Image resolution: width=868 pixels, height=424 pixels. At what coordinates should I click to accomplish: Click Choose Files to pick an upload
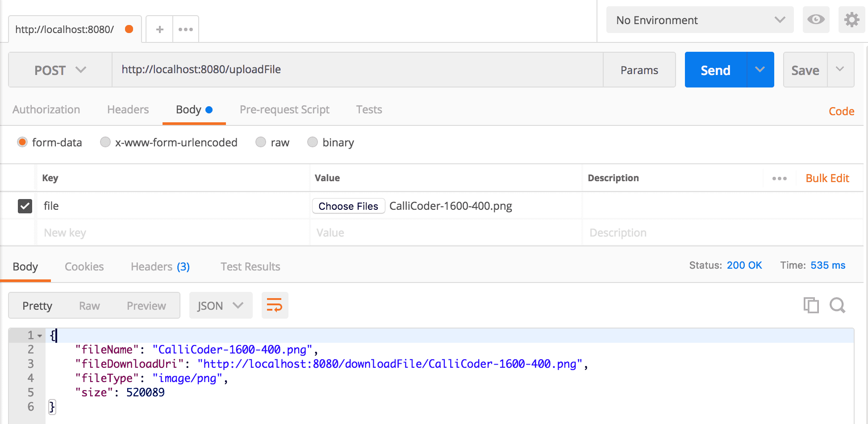point(348,206)
